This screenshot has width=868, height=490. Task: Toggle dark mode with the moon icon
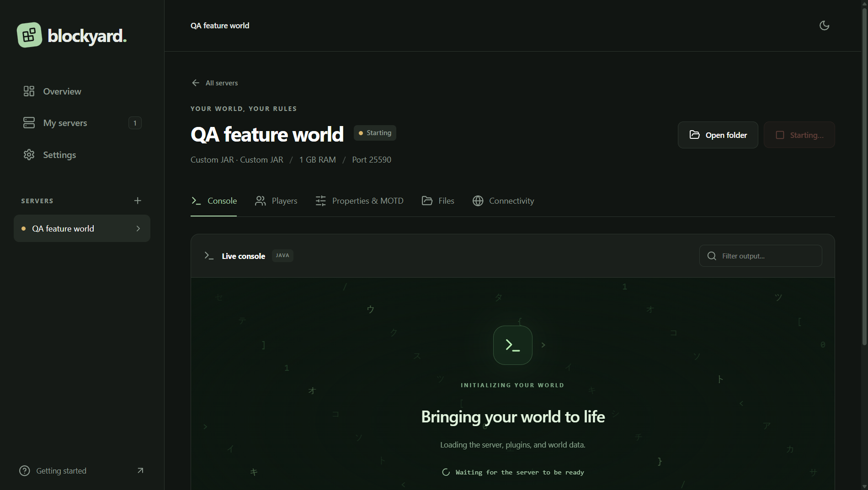coord(824,26)
